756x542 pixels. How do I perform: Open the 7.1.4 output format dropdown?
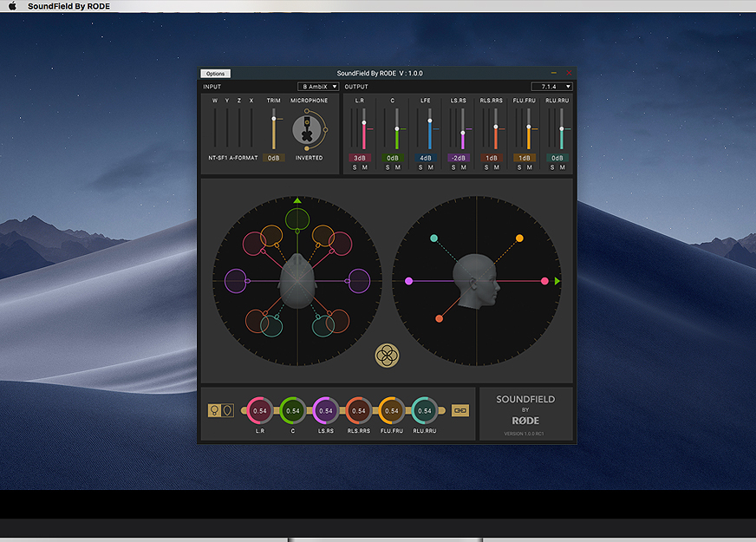[551, 87]
